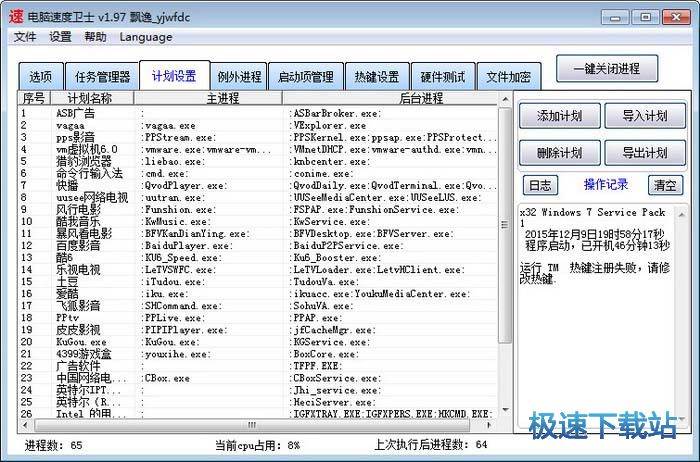Click the 导入计划 button
This screenshot has width=700, height=462.
(x=645, y=116)
